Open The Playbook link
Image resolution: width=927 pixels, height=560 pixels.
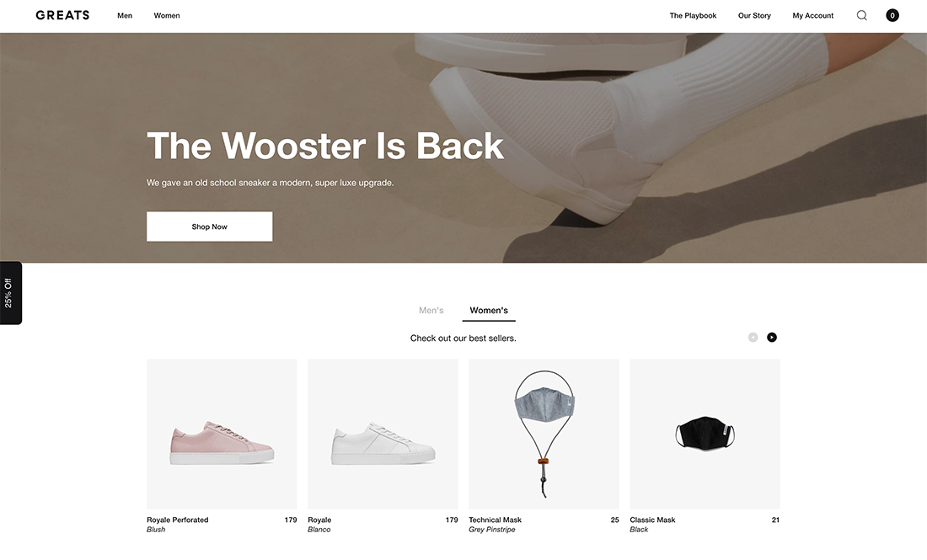point(693,15)
